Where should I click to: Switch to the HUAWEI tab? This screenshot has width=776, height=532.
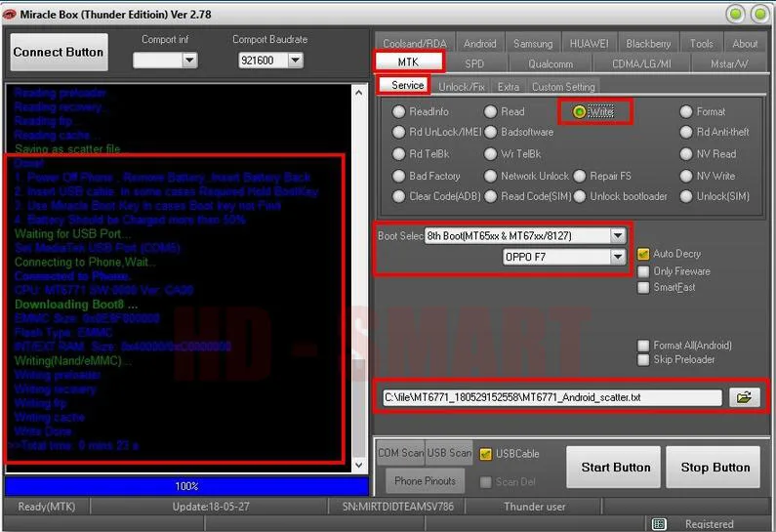(589, 44)
